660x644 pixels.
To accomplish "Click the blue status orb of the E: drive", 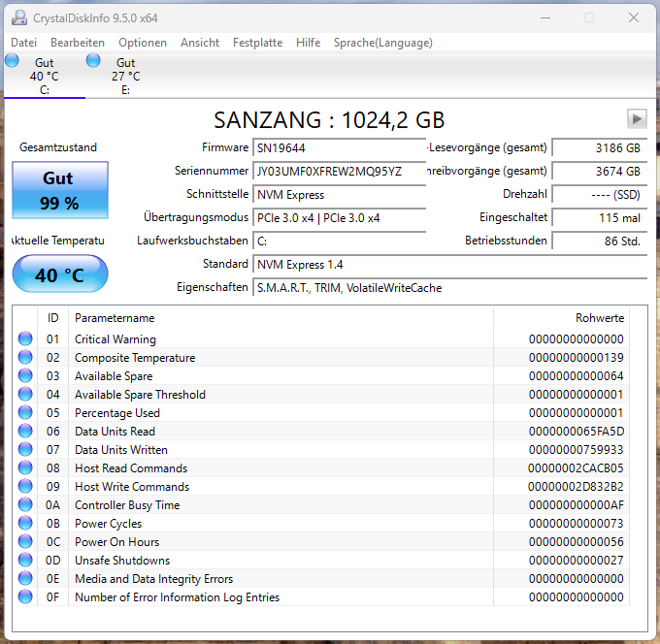I will coord(93,60).
